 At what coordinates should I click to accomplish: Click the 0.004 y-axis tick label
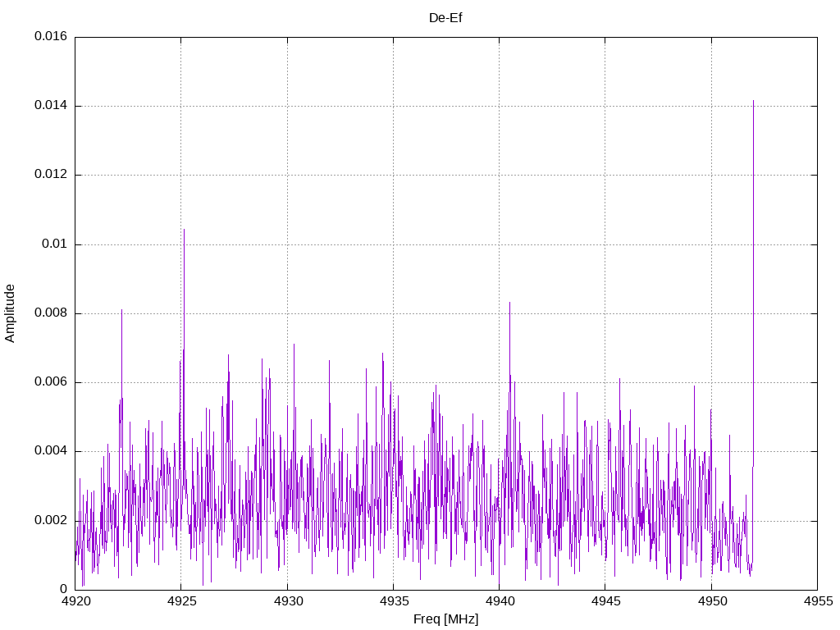point(51,452)
